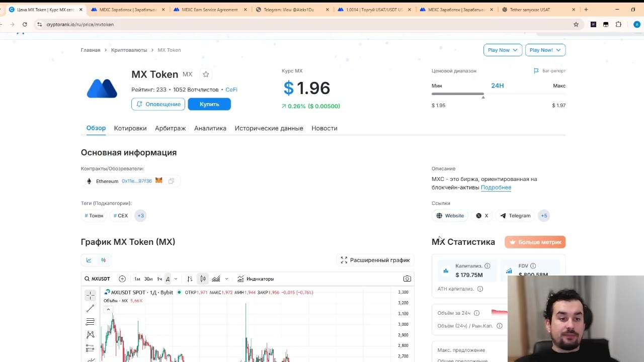
Task: Expand chart interval dropdown arrow
Action: 176,279
